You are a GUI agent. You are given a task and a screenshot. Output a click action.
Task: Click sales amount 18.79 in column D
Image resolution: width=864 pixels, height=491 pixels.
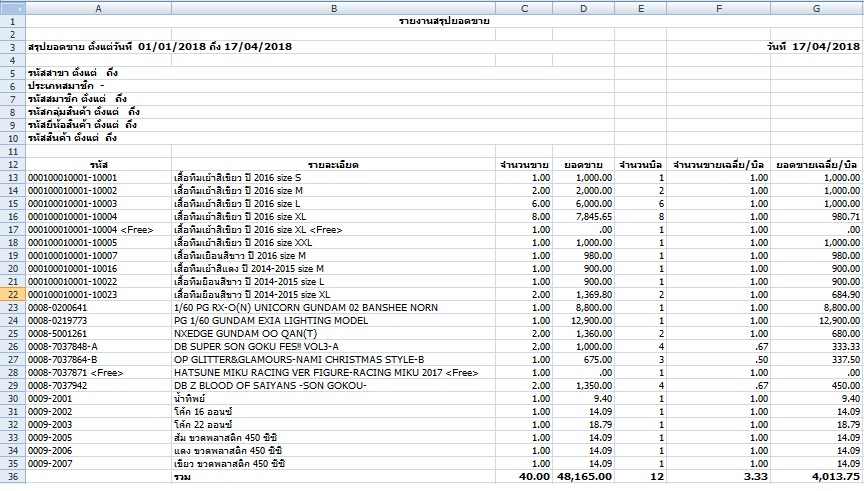583,424
